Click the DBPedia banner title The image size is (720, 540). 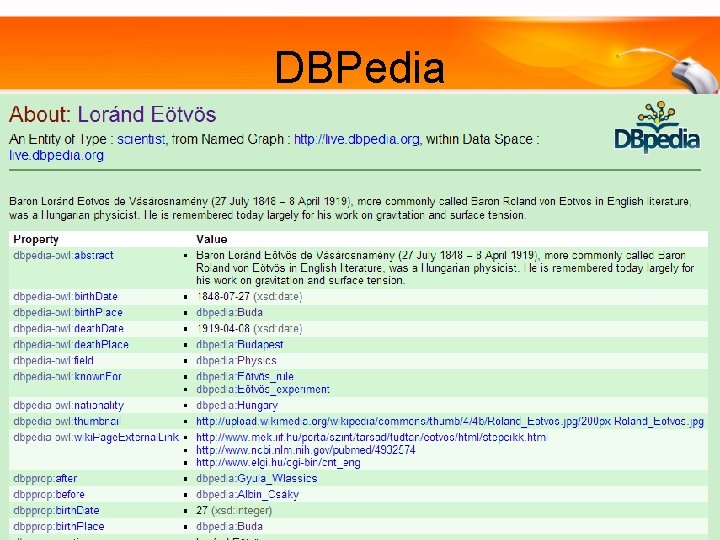click(x=360, y=68)
